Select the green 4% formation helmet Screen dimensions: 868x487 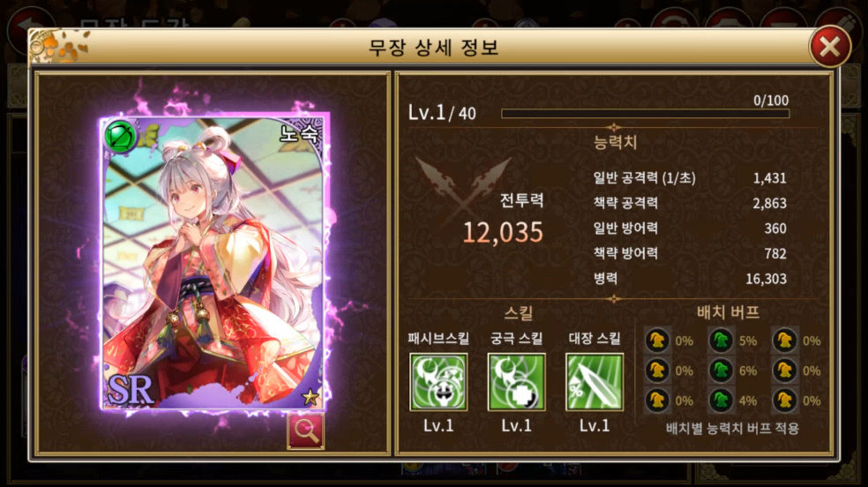point(721,401)
